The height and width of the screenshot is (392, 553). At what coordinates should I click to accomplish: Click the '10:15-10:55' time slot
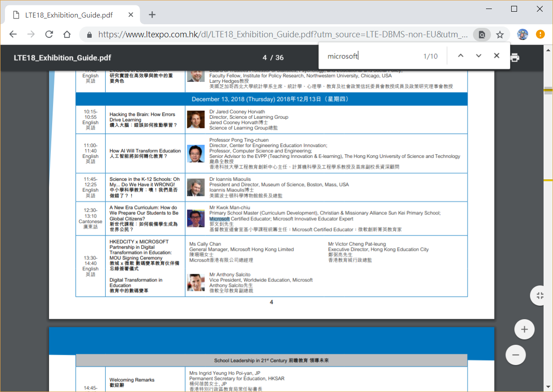[x=90, y=114]
